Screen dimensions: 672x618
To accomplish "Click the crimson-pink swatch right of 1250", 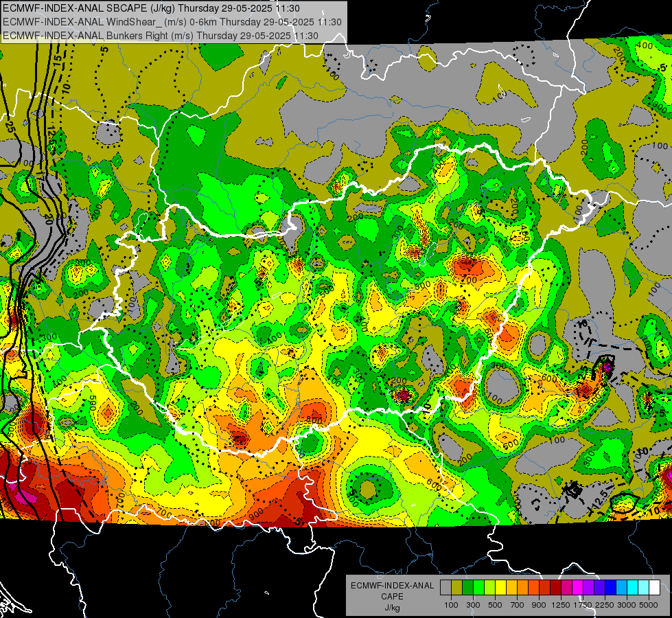I will (x=566, y=588).
